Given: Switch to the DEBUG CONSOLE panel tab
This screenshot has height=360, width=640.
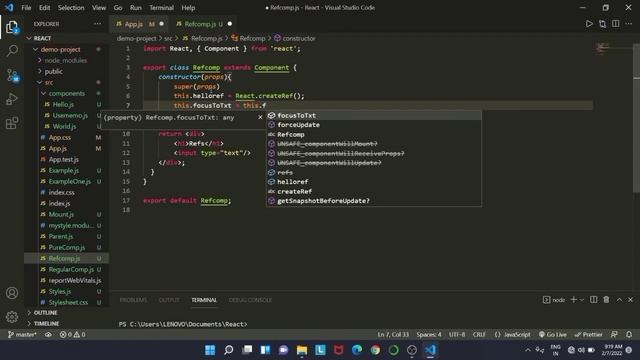Looking at the screenshot, I should click(250, 300).
